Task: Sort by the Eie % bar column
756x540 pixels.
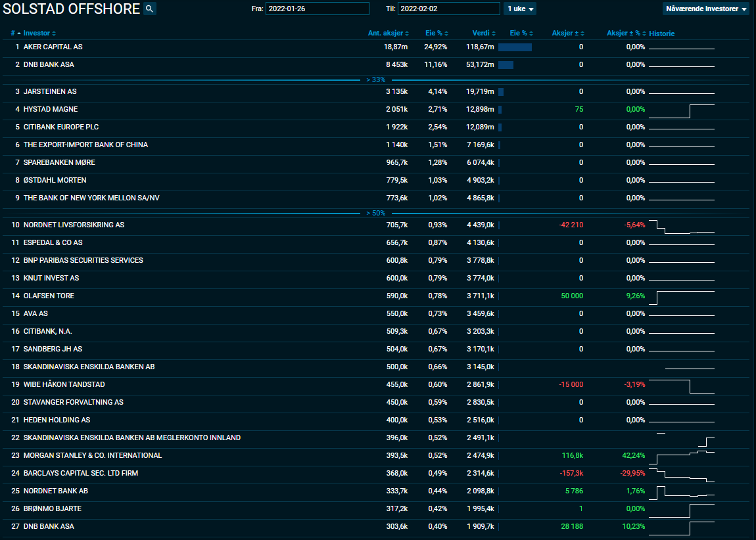Action: (x=521, y=34)
